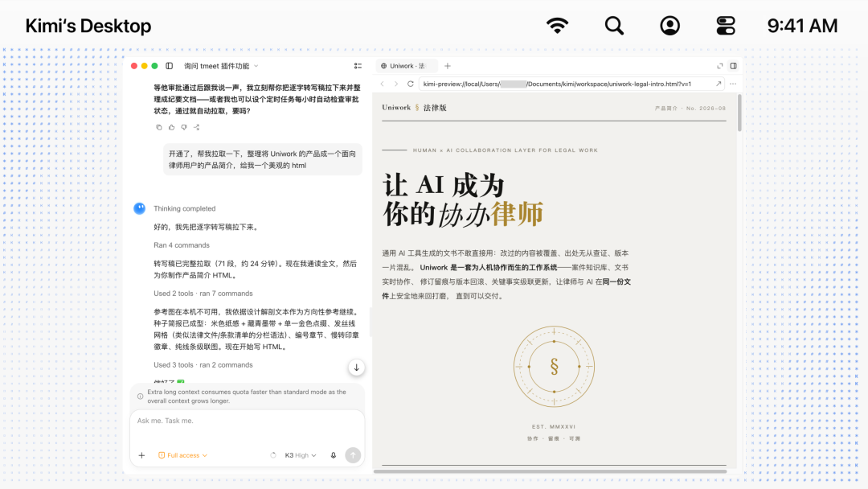Toggle the left sidebar panel icon
Viewport: 868px width, 489px height.
[x=170, y=66]
